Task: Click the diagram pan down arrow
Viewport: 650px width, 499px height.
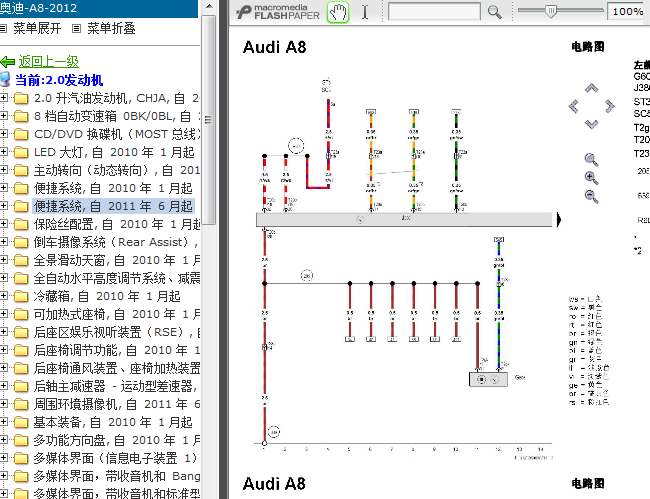Action: click(x=591, y=124)
